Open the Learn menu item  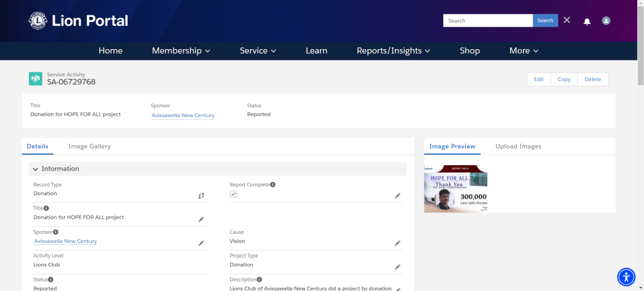pos(316,50)
